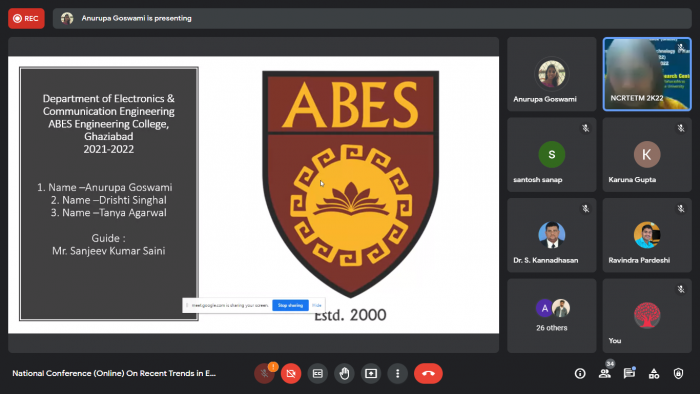Select Anurupa Goswami participant tile
Image resolution: width=700 pixels, height=394 pixels.
tap(552, 74)
